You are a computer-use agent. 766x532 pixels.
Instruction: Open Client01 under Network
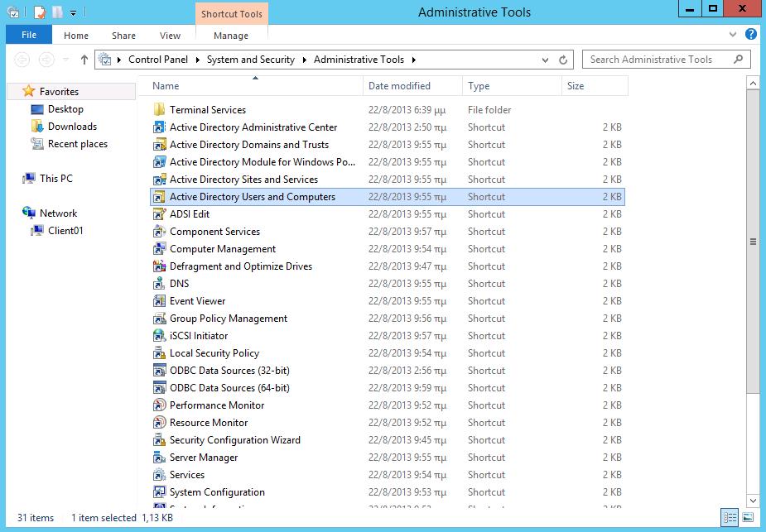pyautogui.click(x=65, y=230)
